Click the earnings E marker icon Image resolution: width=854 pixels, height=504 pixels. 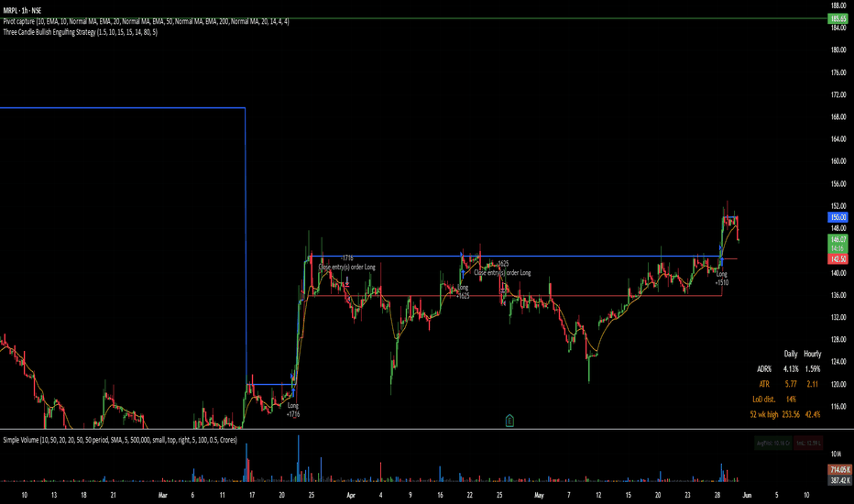pyautogui.click(x=509, y=420)
